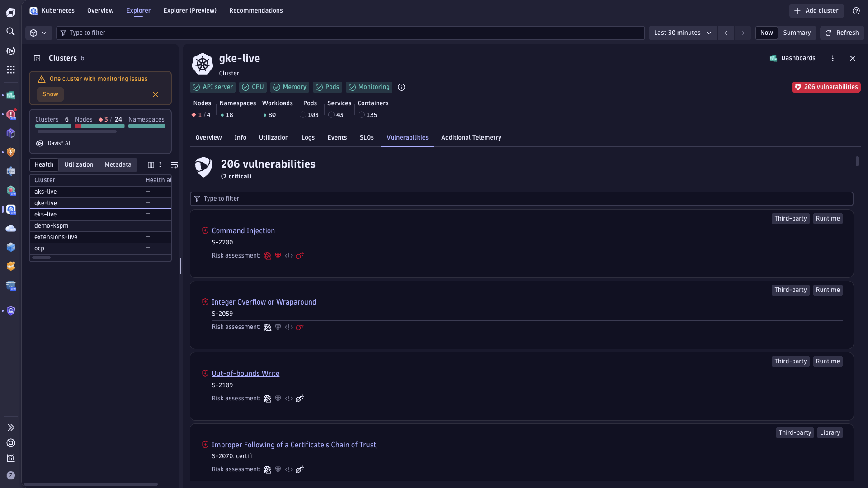
Task: Expand the entity type cube dropdown
Action: coord(38,33)
